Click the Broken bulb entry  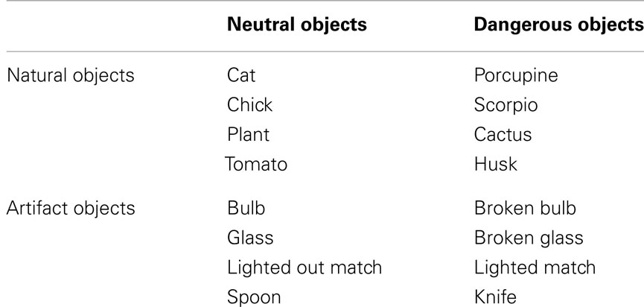pyautogui.click(x=526, y=209)
